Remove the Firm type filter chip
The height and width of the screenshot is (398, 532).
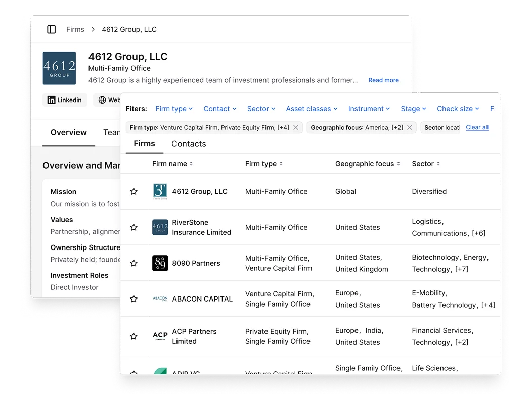click(296, 127)
